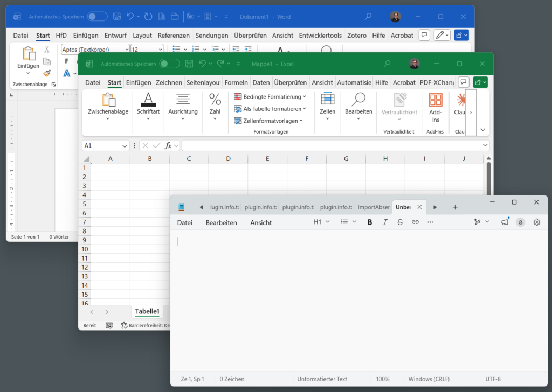
Task: Open the Zotero tab in Word
Action: coord(357,36)
